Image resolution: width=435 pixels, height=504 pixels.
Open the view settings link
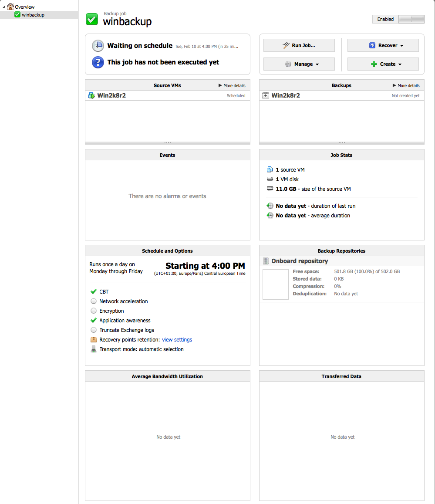tap(177, 340)
